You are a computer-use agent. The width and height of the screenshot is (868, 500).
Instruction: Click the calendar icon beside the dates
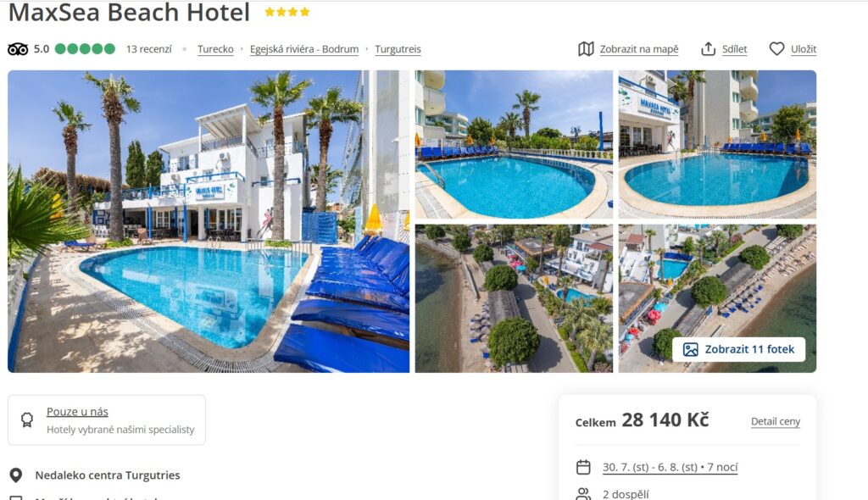click(x=583, y=467)
